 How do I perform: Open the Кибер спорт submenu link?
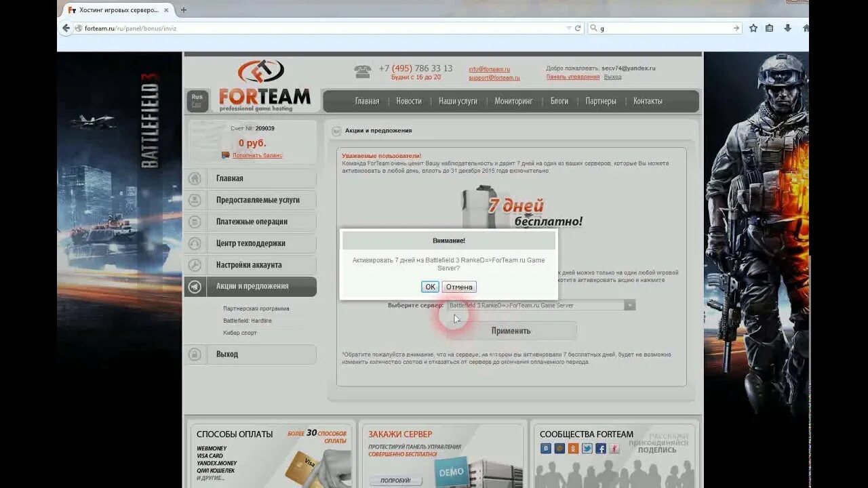(240, 333)
